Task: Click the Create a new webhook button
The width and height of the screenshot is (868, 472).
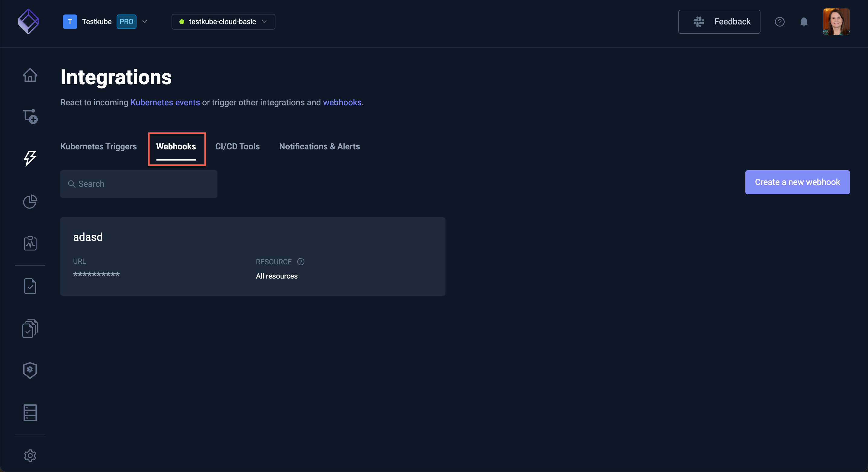Action: click(x=797, y=182)
